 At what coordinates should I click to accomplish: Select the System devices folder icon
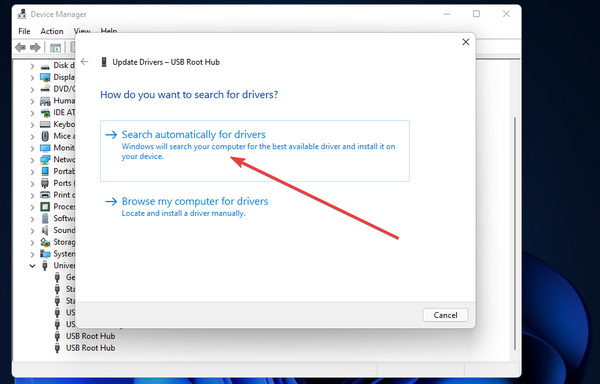45,254
